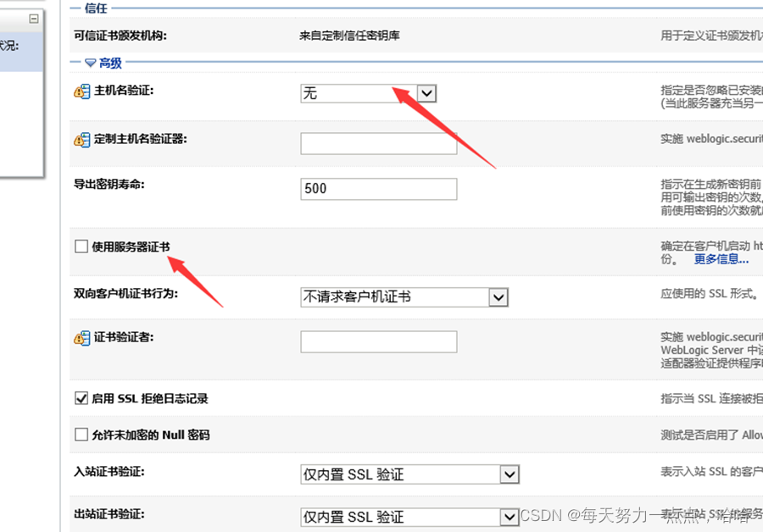The height and width of the screenshot is (532, 763).
Task: Open the 出站证书验证 dropdown
Action: pos(510,516)
